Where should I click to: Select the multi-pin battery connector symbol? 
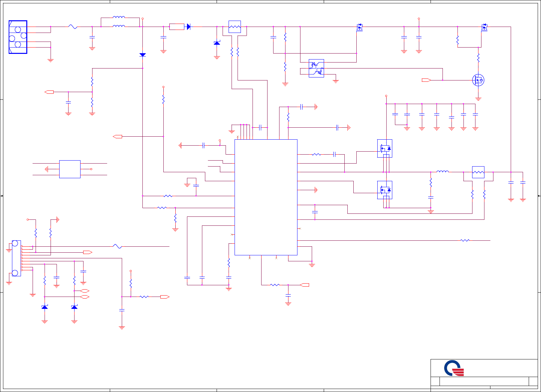coord(16,258)
